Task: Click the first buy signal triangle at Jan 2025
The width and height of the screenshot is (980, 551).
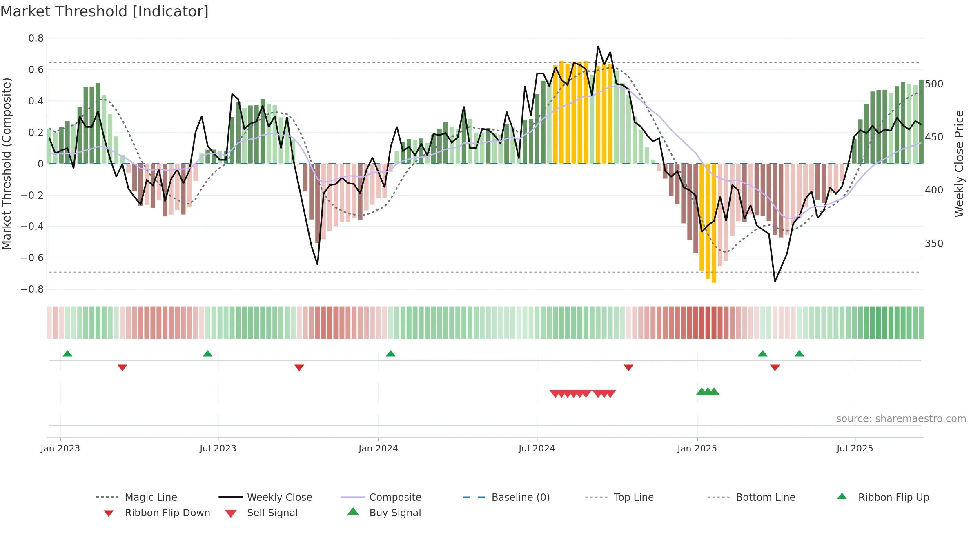Action: click(x=702, y=391)
